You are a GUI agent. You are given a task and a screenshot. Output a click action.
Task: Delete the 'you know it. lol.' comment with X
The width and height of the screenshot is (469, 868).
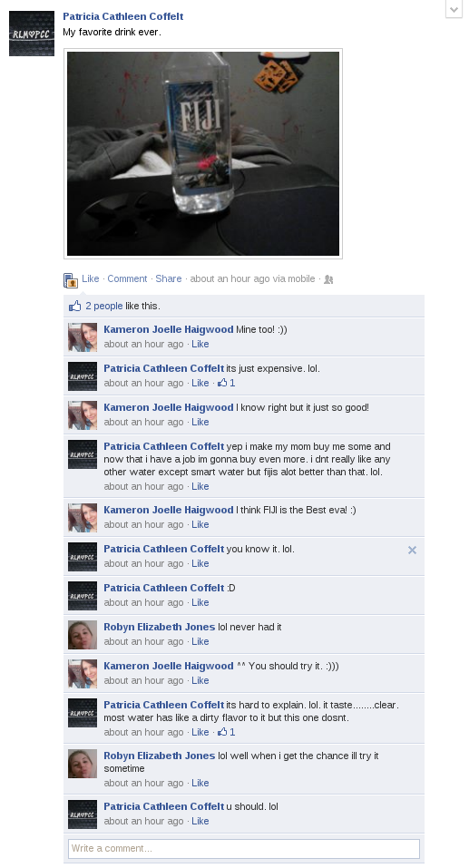tap(412, 550)
